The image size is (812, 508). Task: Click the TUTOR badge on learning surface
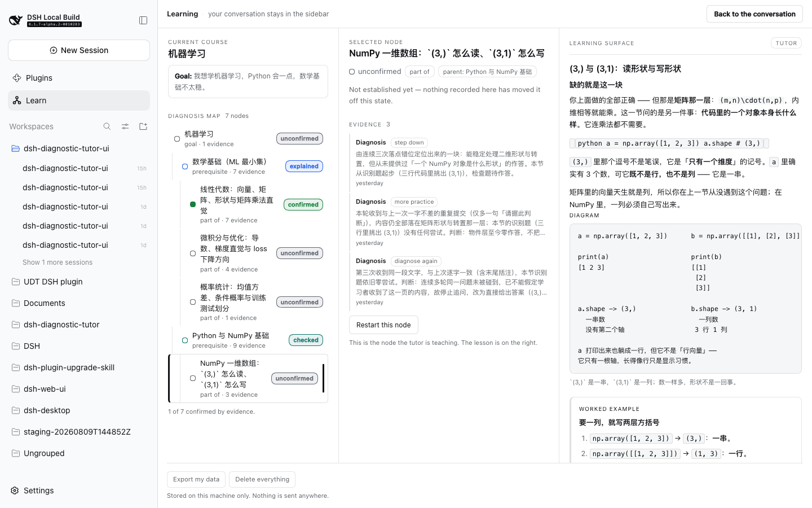786,43
